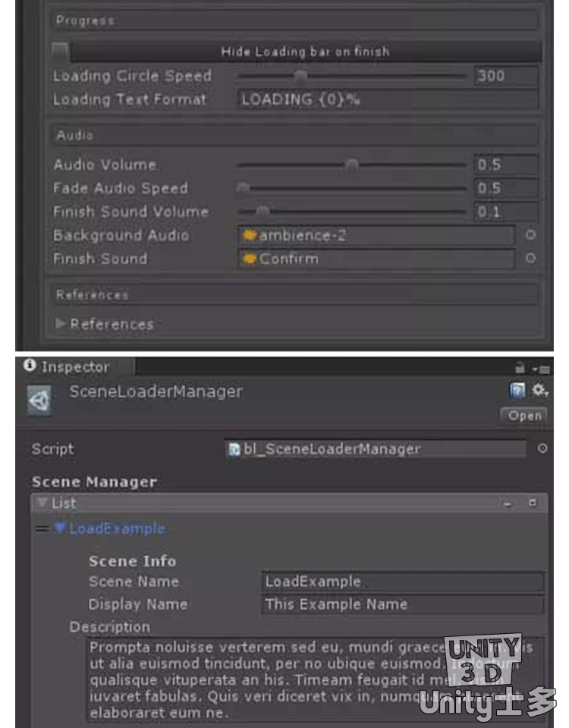Click the Audio section header
Image resolution: width=569 pixels, height=728 pixels.
295,135
